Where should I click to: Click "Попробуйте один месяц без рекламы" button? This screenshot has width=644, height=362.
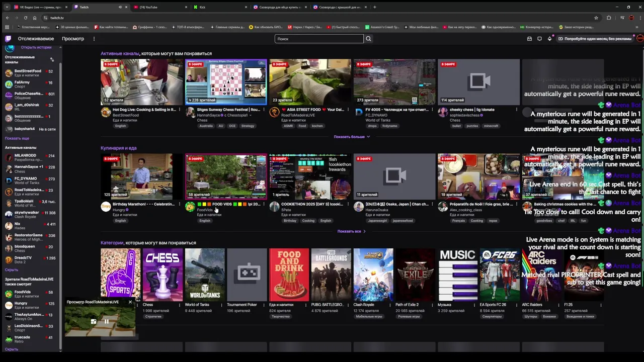(x=595, y=39)
